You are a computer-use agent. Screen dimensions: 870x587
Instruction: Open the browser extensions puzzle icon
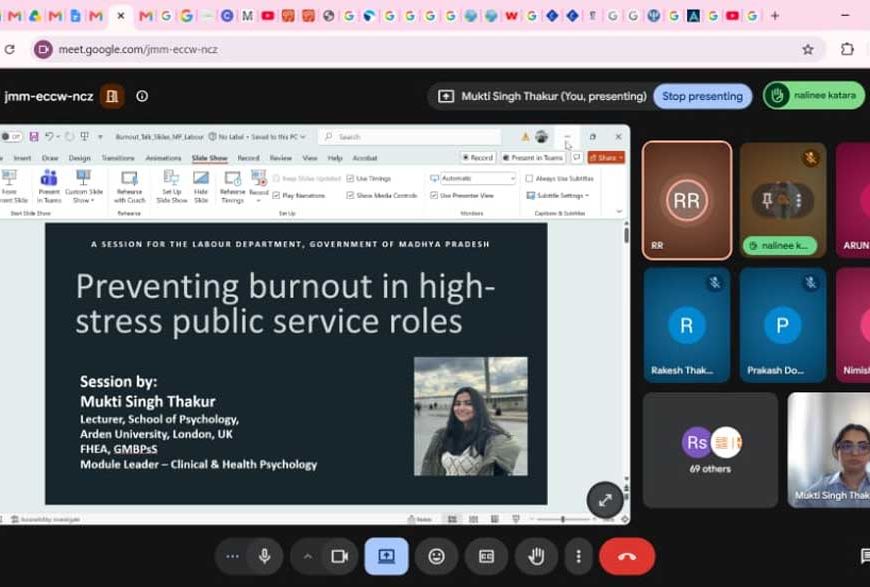coord(847,49)
